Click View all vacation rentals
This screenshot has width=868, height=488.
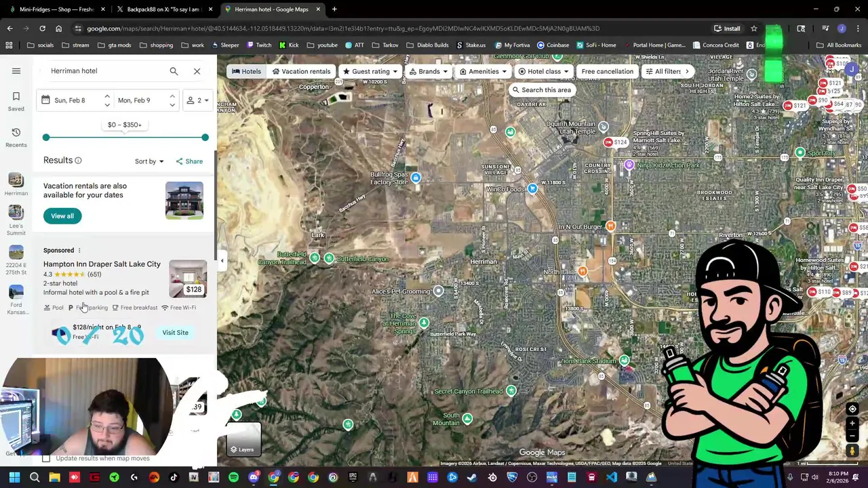point(62,216)
